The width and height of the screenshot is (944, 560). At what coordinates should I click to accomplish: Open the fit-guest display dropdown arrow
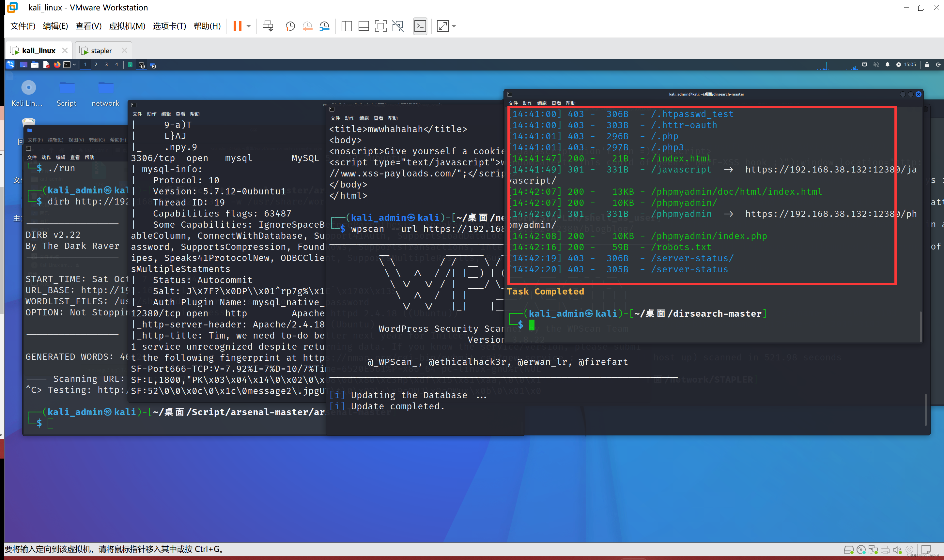click(454, 26)
